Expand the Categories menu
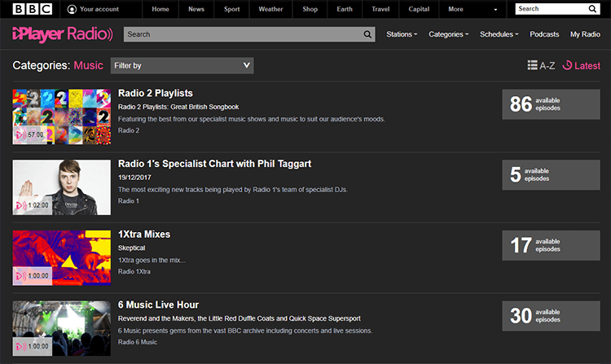611x364 pixels. pyautogui.click(x=449, y=34)
